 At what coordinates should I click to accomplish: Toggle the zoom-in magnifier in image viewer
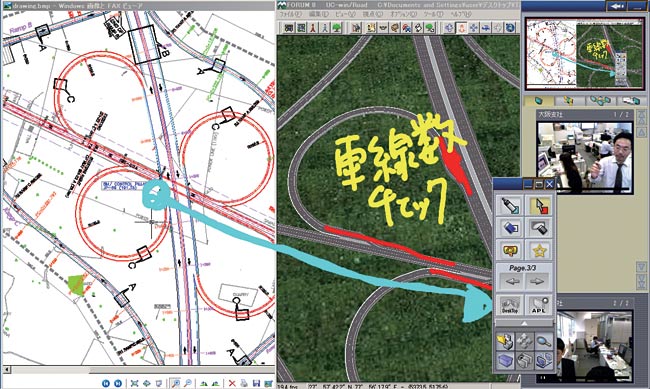(176, 383)
